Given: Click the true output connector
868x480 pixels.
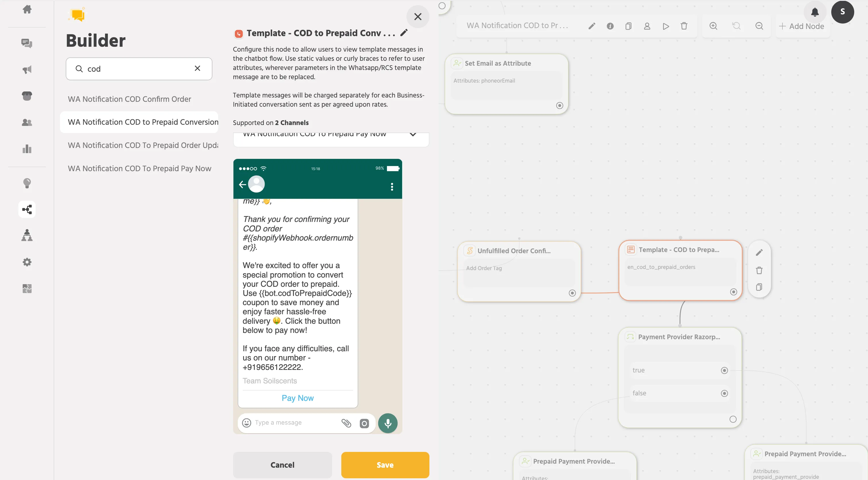Looking at the screenshot, I should tap(724, 370).
